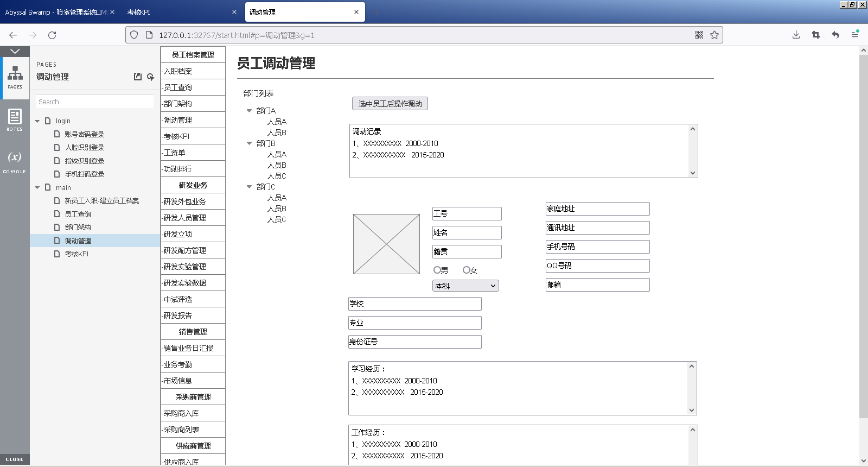Click the browser hamburger menu icon

pyautogui.click(x=855, y=35)
